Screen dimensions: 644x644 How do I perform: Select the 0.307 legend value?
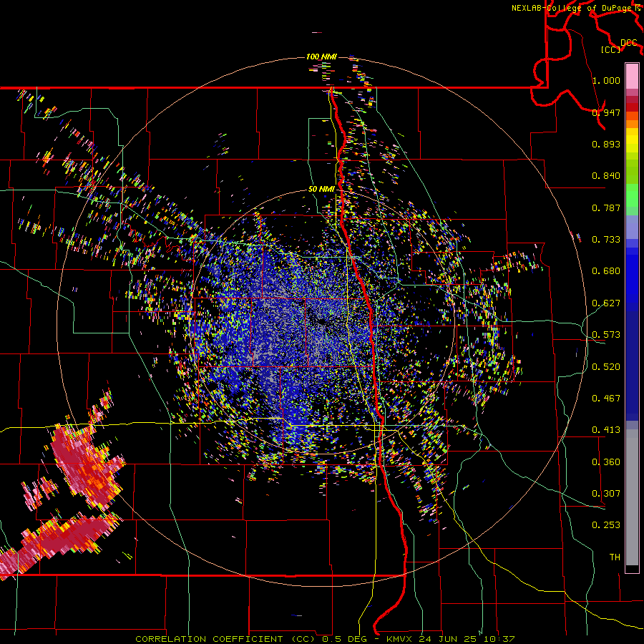[x=606, y=494]
